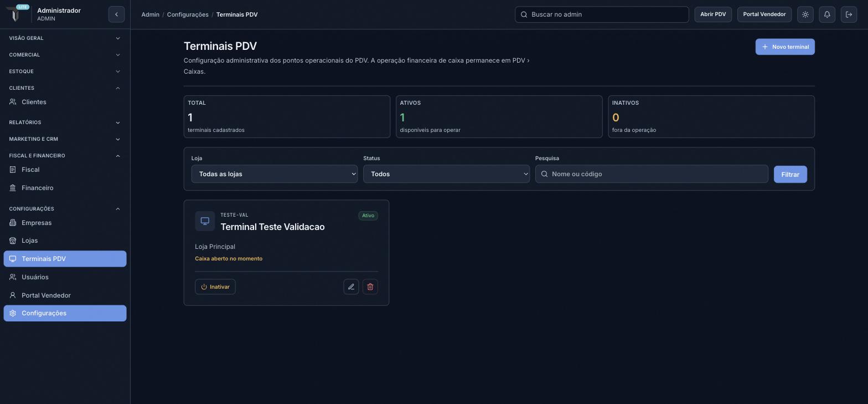Expand the Marketing e CRM section
This screenshot has height=404, width=868.
click(x=65, y=139)
